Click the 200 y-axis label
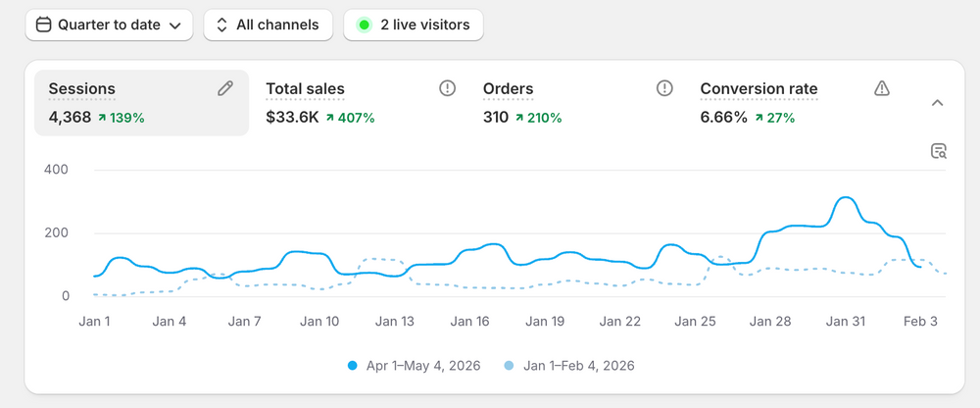 (x=56, y=233)
